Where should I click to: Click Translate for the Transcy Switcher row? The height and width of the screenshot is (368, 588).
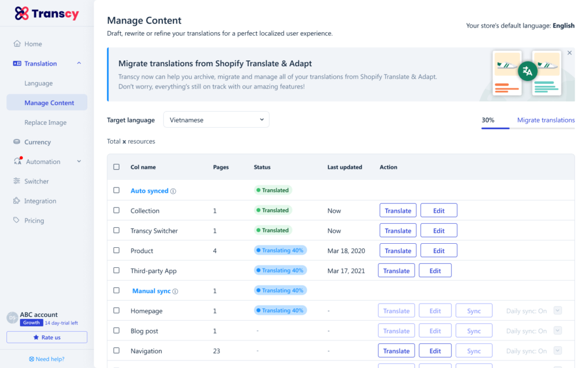pos(398,231)
